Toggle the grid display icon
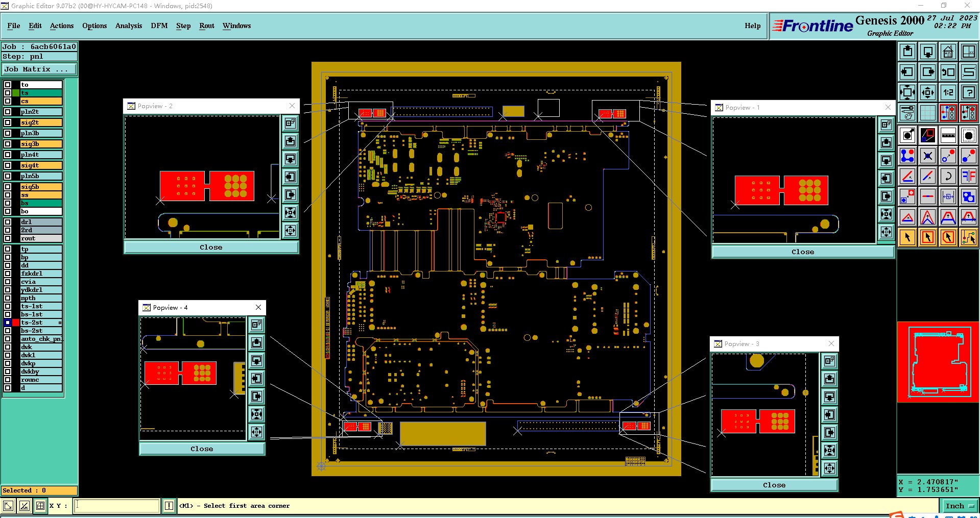This screenshot has height=518, width=980. (928, 113)
